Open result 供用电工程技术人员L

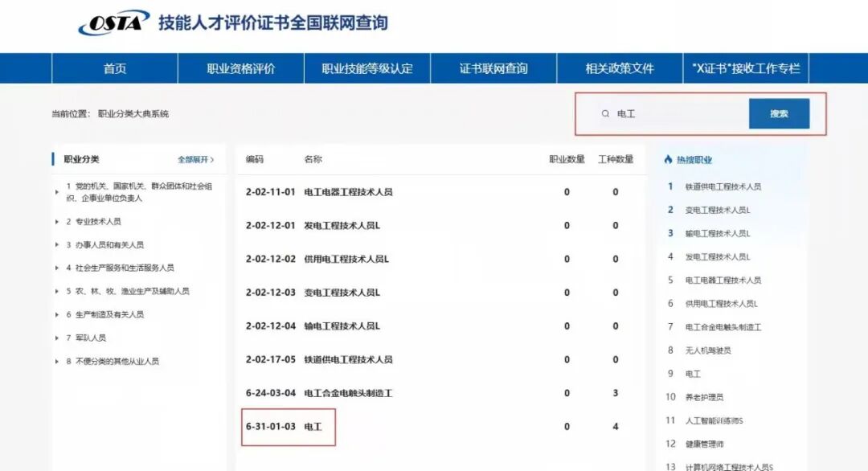point(346,259)
